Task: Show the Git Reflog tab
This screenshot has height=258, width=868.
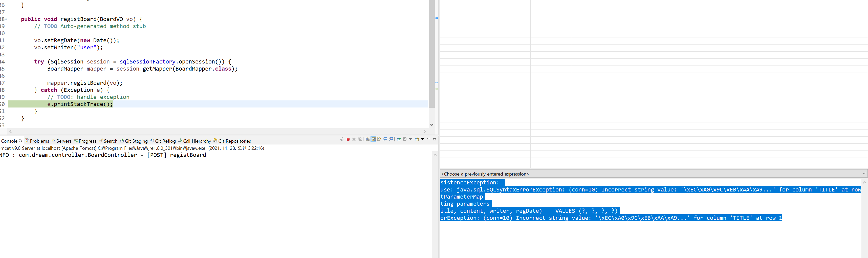Action: click(x=163, y=141)
